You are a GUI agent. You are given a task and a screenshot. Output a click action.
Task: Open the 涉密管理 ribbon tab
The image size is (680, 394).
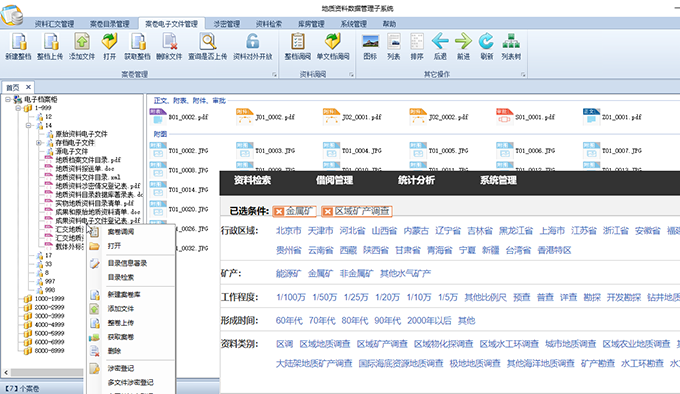click(227, 24)
